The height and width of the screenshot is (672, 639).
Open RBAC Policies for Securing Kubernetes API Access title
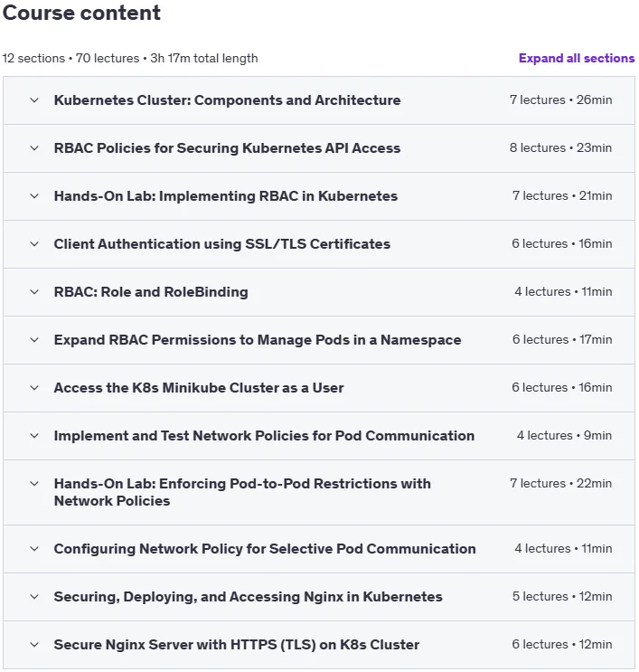pos(227,148)
